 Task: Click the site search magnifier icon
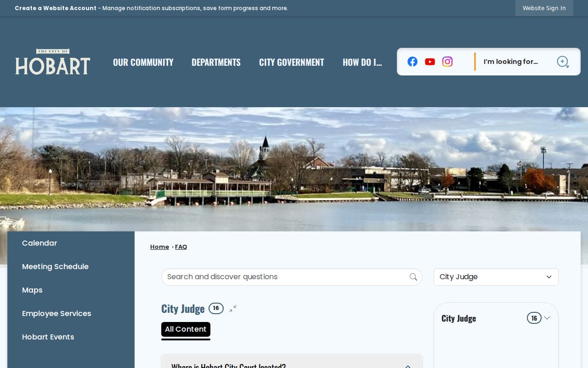[x=563, y=62]
